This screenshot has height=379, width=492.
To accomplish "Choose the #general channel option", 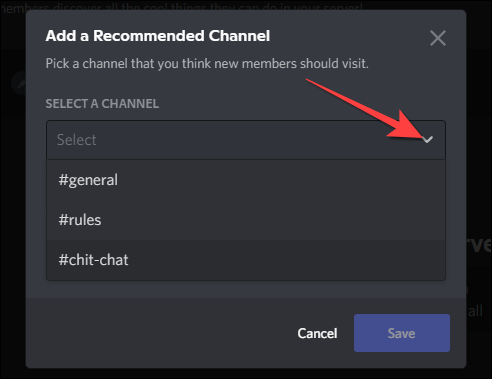I will click(246, 180).
